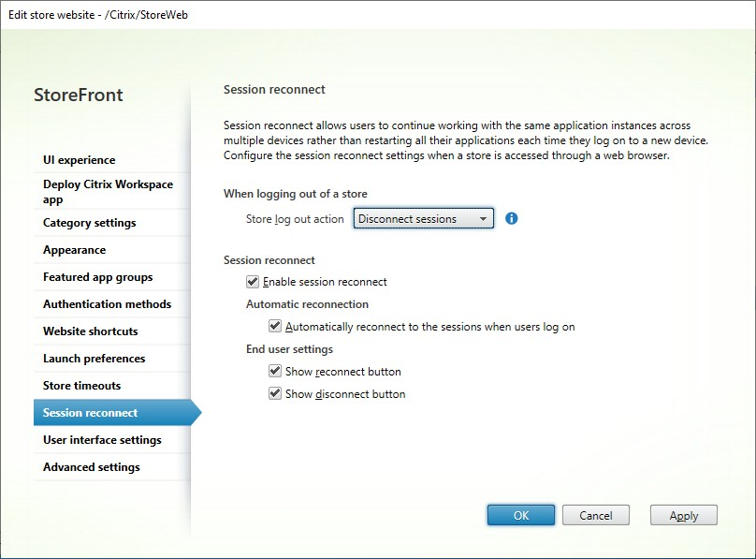Go to User interface settings
The image size is (756, 559).
(x=103, y=440)
